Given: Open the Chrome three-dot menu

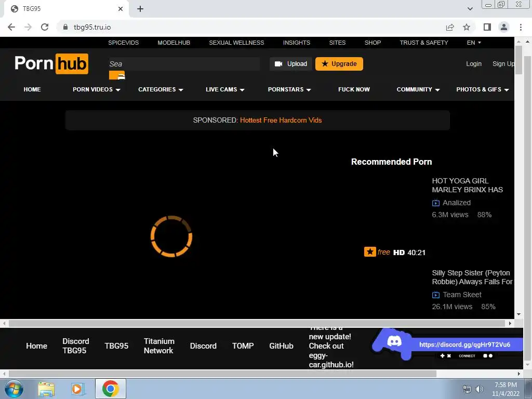Looking at the screenshot, I should click(x=521, y=27).
